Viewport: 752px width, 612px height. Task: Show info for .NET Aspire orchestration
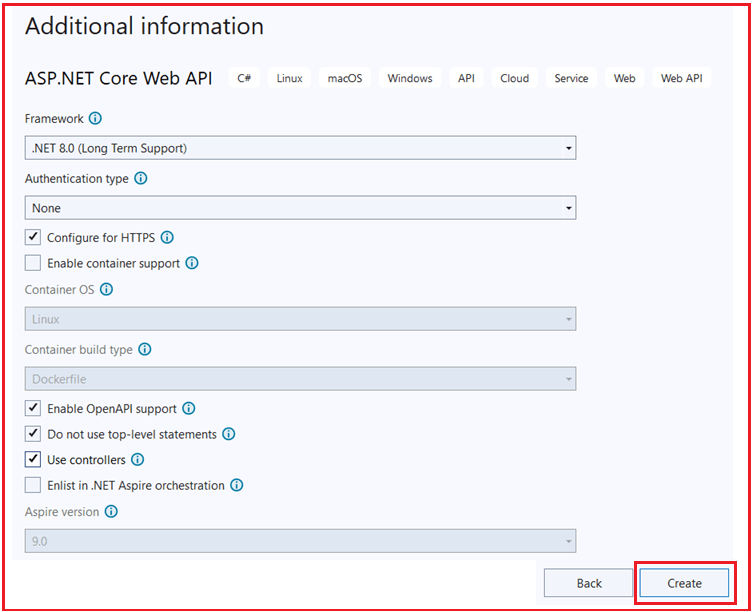pyautogui.click(x=236, y=485)
